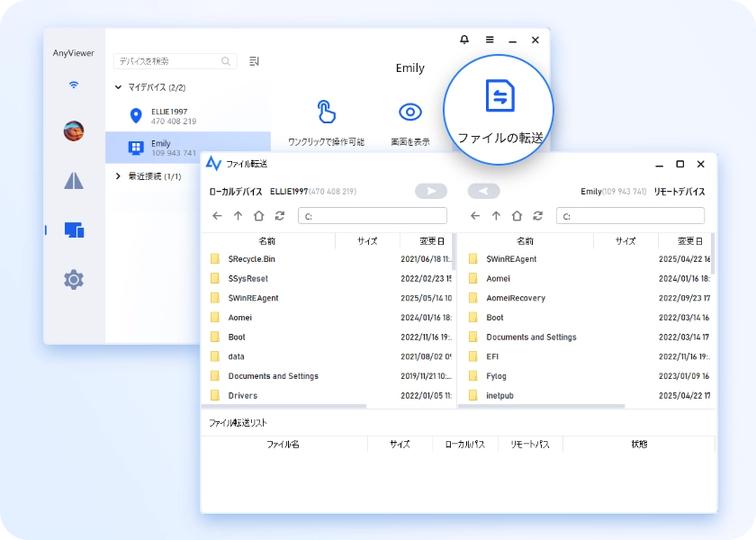Collapse the マイデバイス group
This screenshot has height=540, width=756.
(x=119, y=87)
